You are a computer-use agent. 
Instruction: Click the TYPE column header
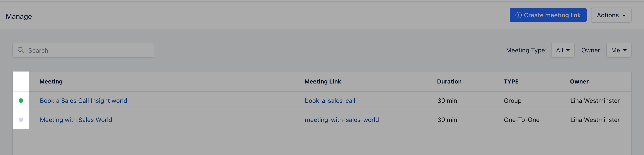(511, 82)
